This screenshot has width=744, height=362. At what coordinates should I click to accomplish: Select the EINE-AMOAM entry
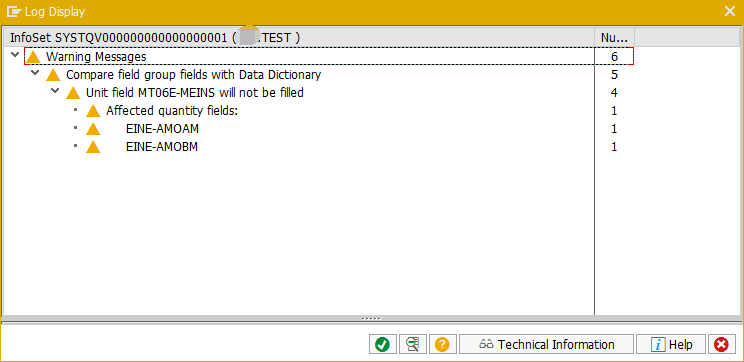coord(162,129)
